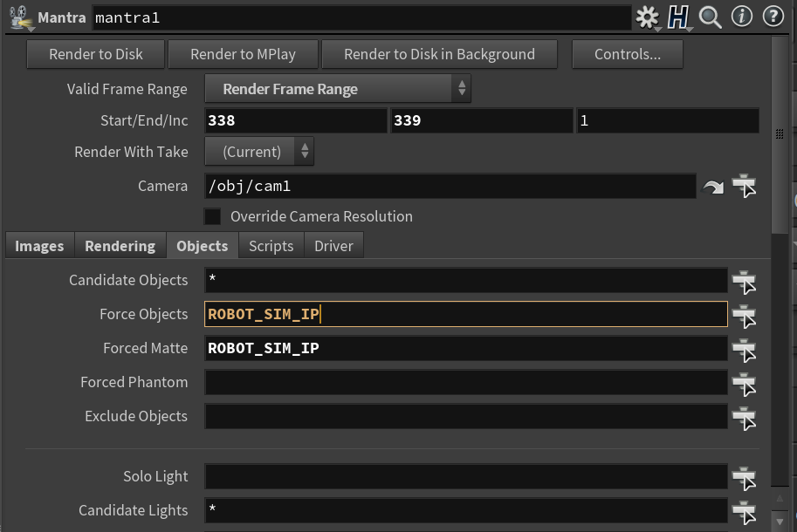
Task: Click the Force Objects field
Action: tap(466, 314)
